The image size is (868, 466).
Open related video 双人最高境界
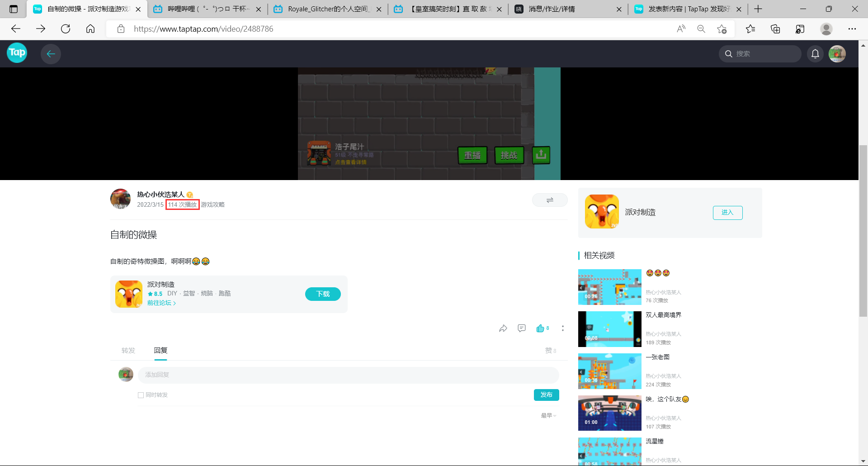[610, 329]
